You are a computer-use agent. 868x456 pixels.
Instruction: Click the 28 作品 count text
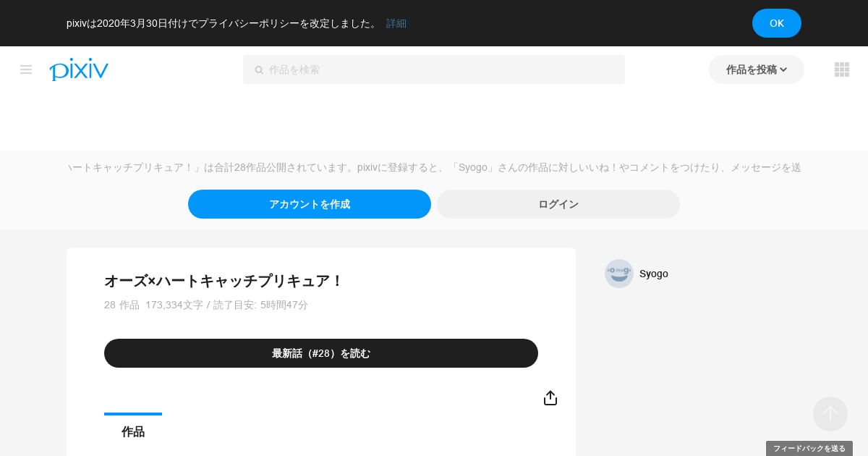[122, 305]
